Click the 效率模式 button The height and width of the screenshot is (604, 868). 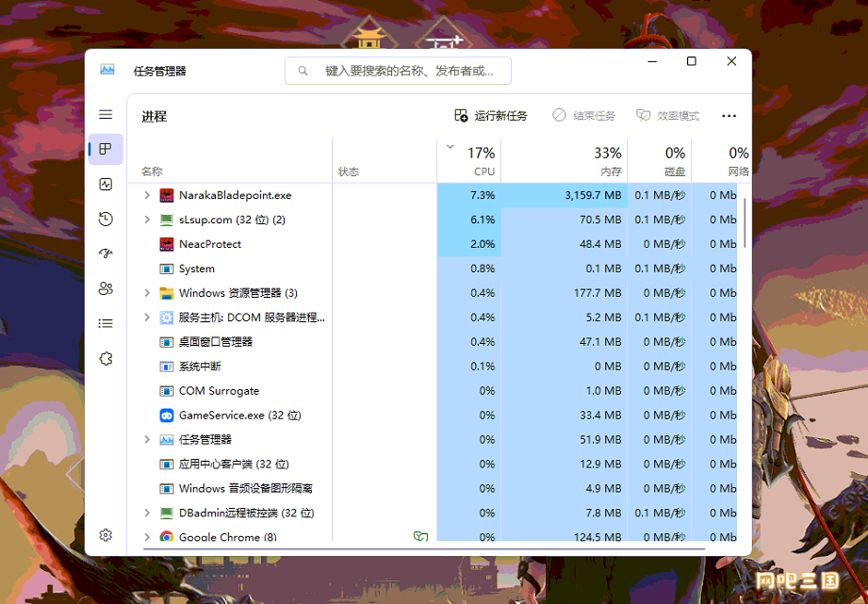pos(667,116)
